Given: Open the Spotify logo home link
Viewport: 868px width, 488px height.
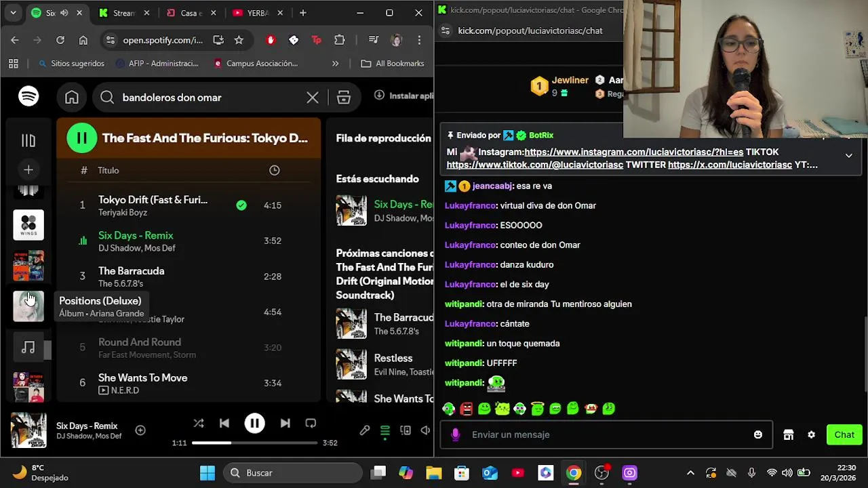Looking at the screenshot, I should pyautogui.click(x=28, y=97).
